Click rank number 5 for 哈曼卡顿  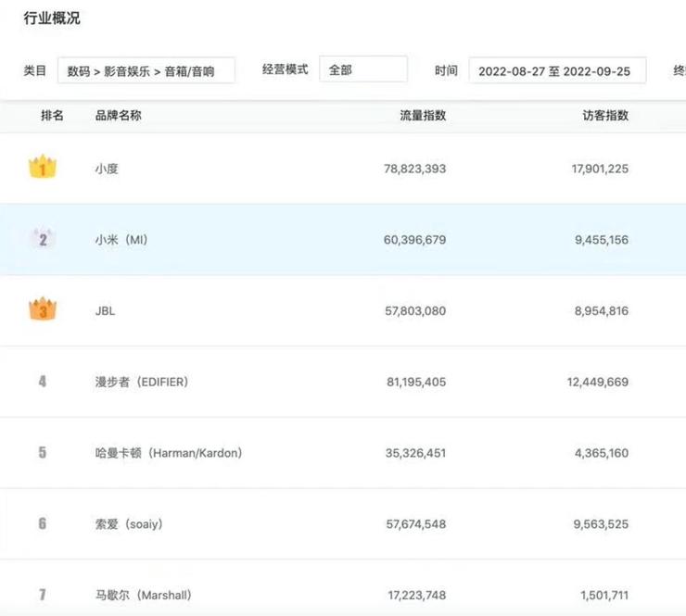pos(43,452)
